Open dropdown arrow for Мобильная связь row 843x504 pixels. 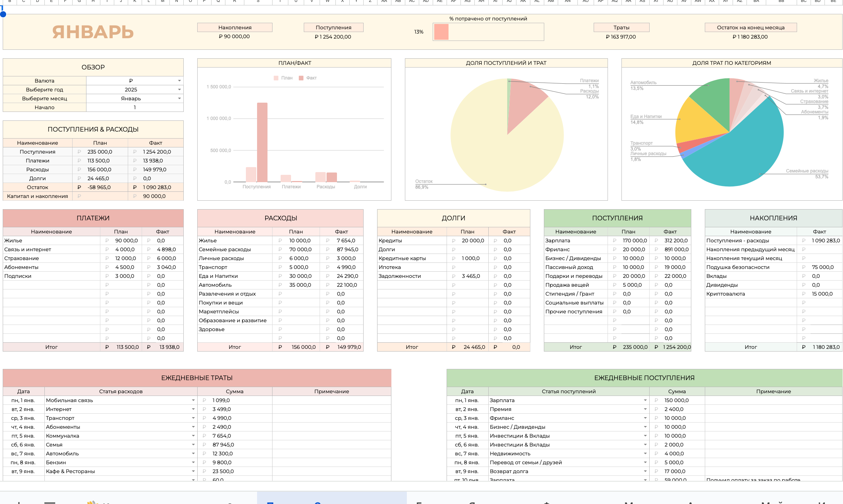click(x=193, y=400)
